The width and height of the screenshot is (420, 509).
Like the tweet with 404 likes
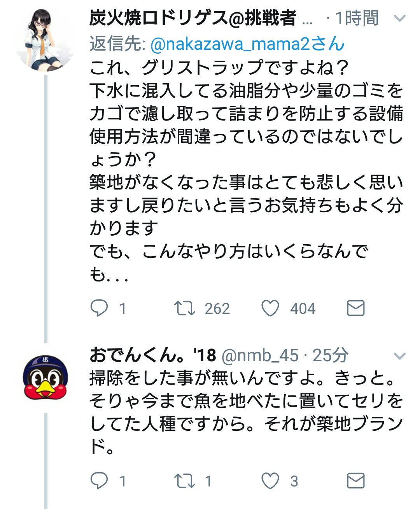click(270, 308)
